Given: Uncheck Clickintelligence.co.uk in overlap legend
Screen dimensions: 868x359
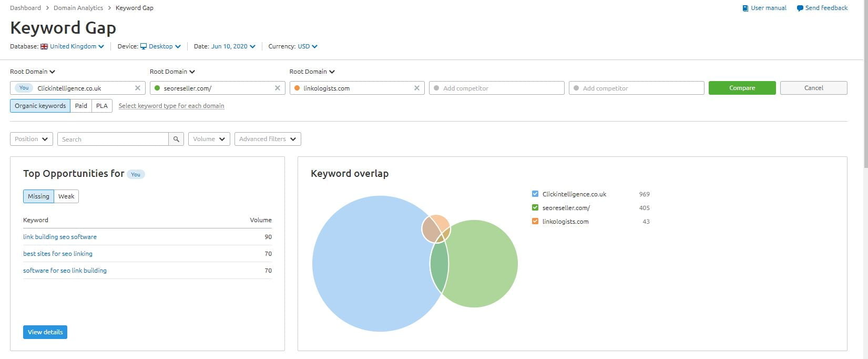Looking at the screenshot, I should tap(535, 194).
